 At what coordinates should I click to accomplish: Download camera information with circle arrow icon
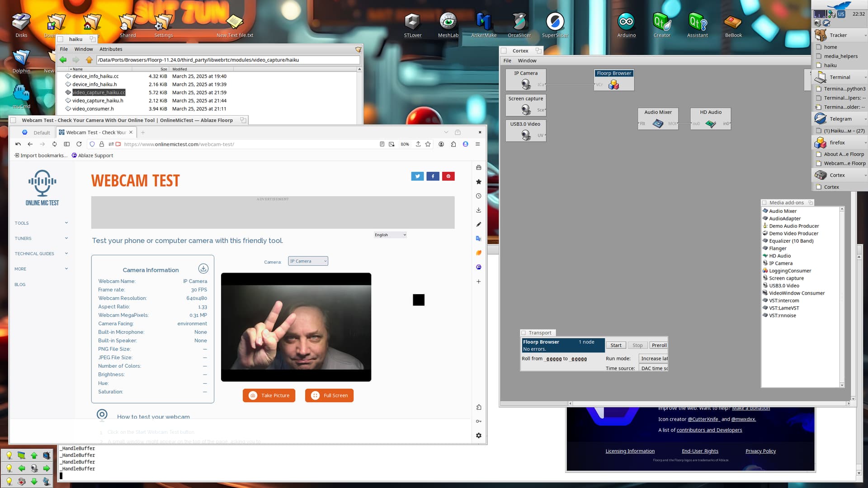[203, 268]
